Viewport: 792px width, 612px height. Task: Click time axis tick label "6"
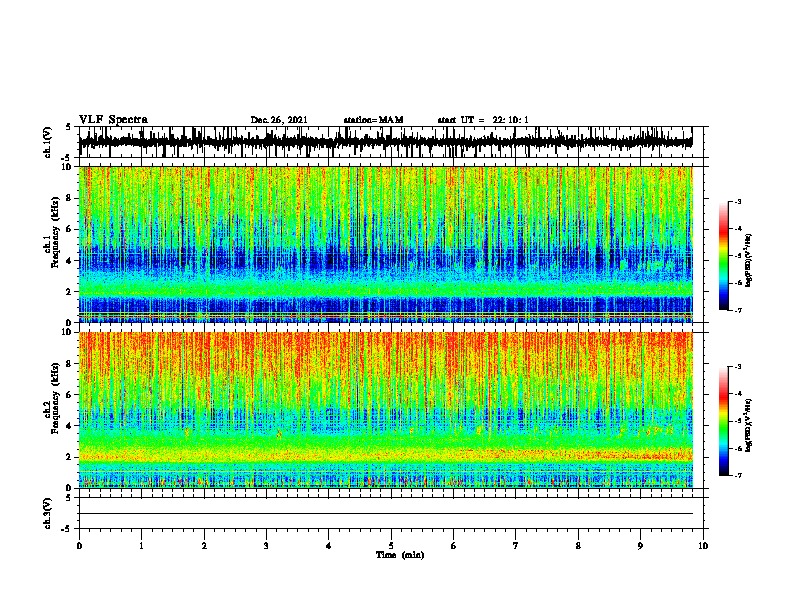point(454,546)
